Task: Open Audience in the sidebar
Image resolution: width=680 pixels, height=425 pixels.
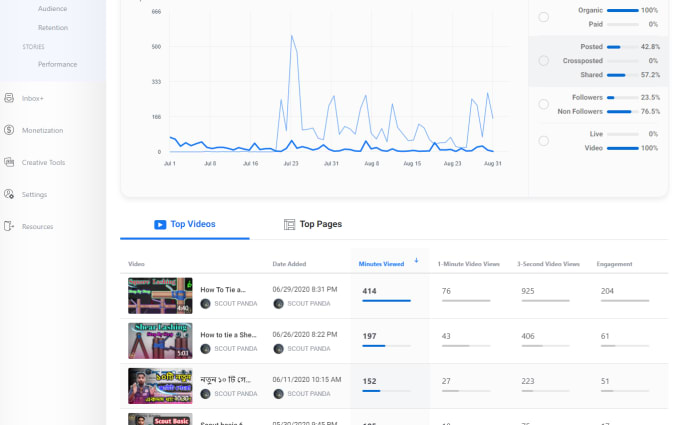Action: [x=52, y=9]
